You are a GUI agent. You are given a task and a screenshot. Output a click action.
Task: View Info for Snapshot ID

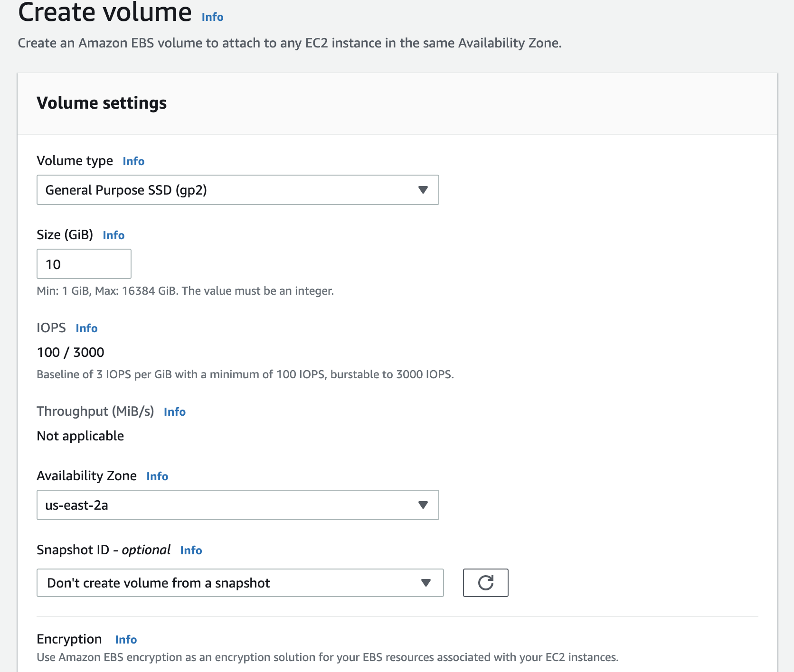click(191, 550)
